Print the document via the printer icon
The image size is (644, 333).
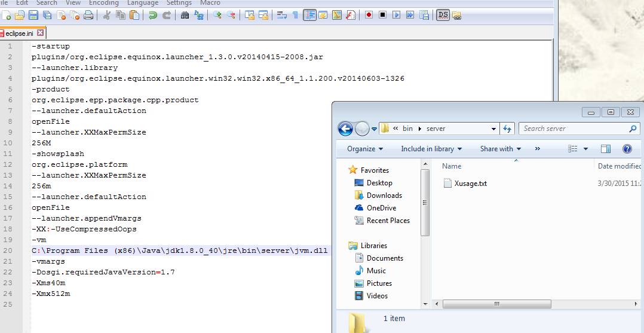(x=88, y=15)
